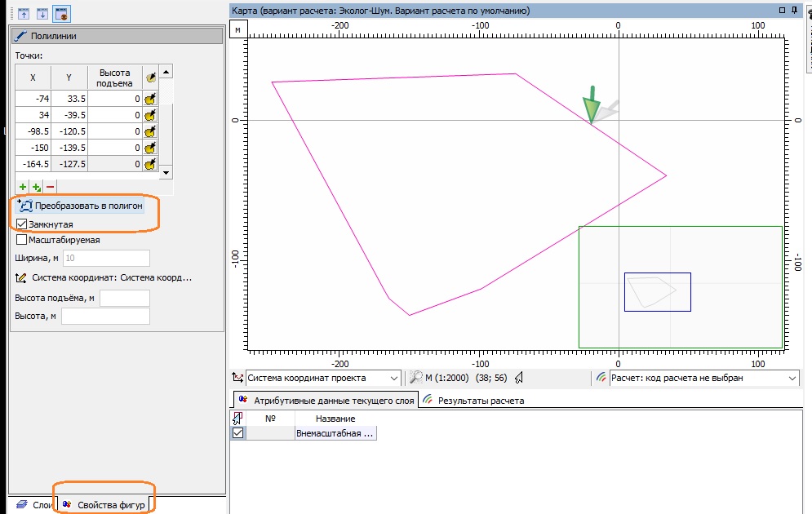Viewport: 812px width, 514px height.
Task: Enable the Масштабируемая checkbox
Action: point(21,240)
